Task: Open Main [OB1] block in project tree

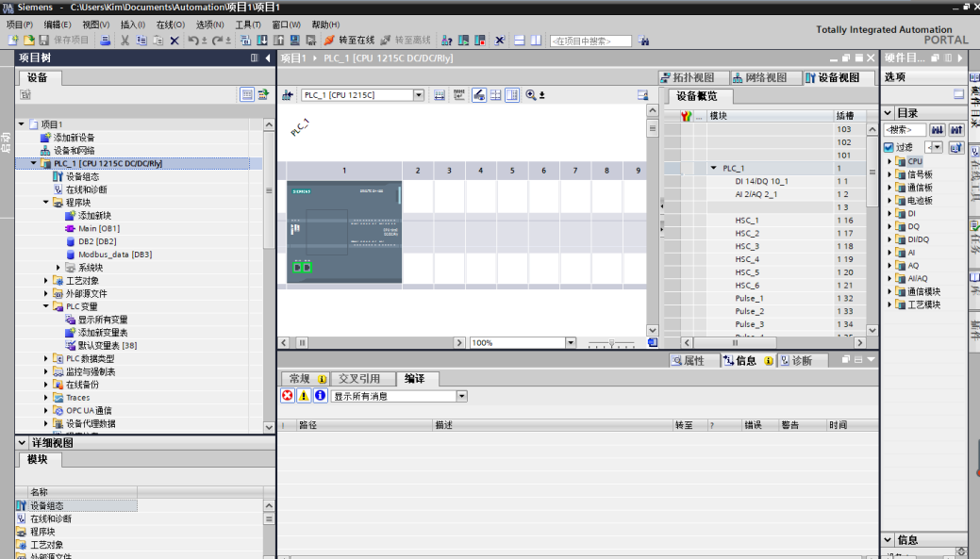Action: tap(99, 229)
